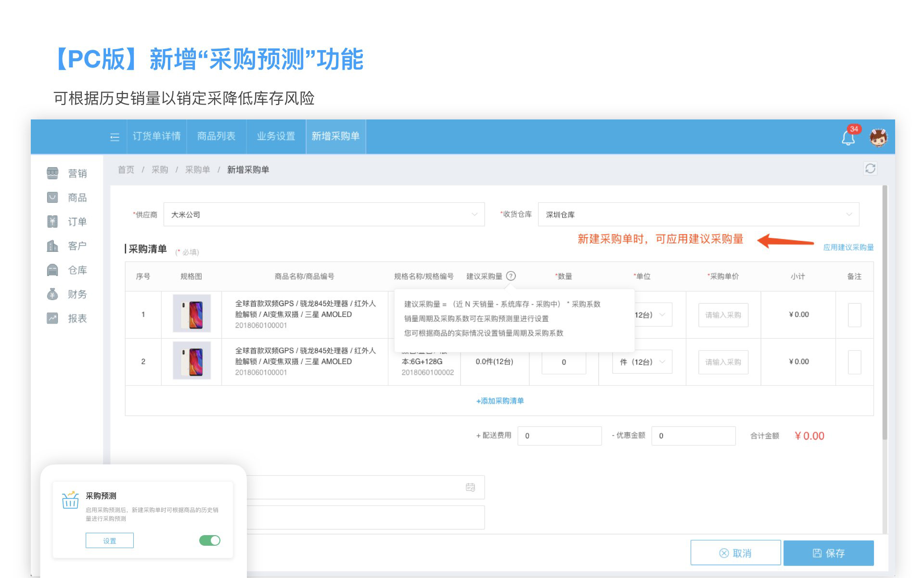Toggle the 采购预测 green switch off
Viewport: 924px width, 578px height.
[x=210, y=540]
